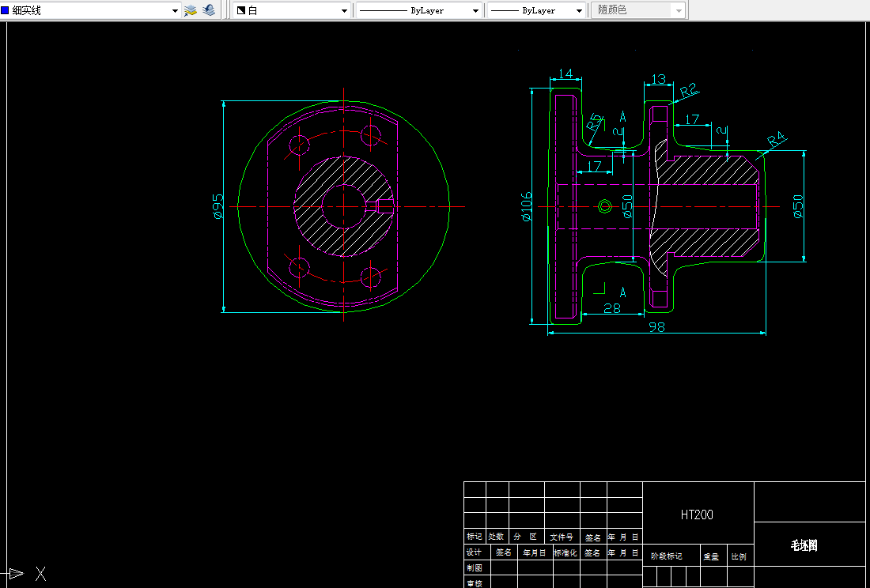Select the keyway notch in the bore
The width and height of the screenshot is (870, 588).
pyautogui.click(x=382, y=206)
